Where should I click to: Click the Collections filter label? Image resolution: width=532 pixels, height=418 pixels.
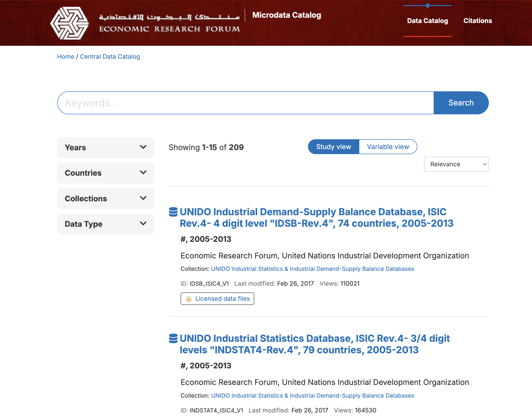click(86, 198)
